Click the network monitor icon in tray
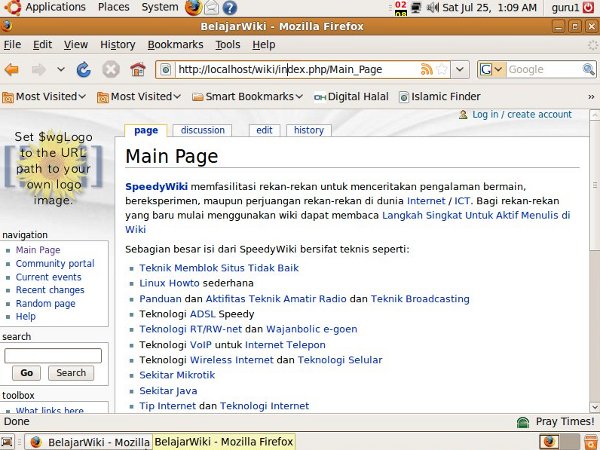This screenshot has width=600, height=450. click(416, 7)
